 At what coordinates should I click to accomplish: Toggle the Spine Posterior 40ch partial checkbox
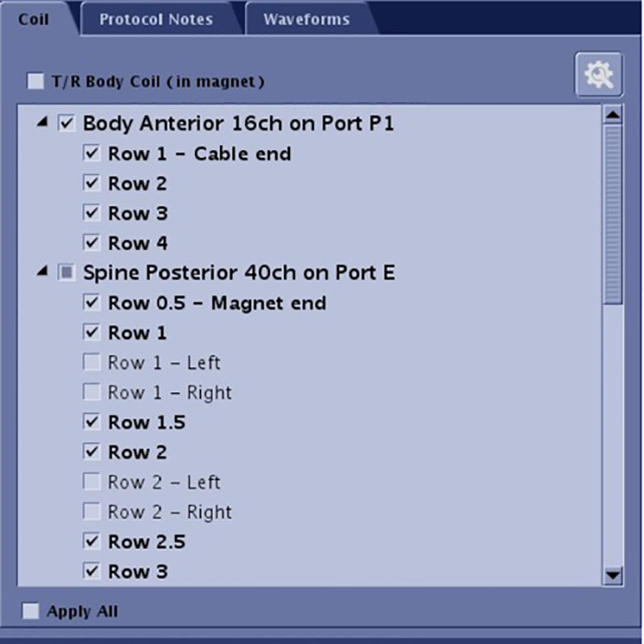[x=66, y=274]
